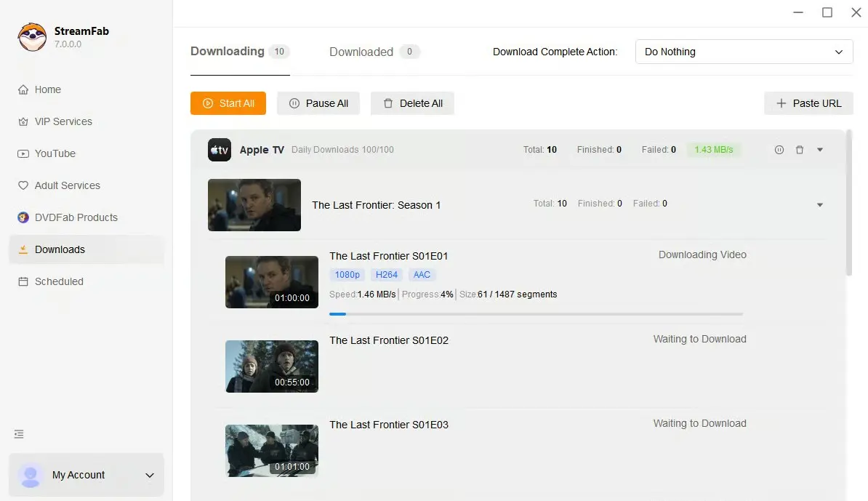Click the 1.43 MB/s speed badge

714,150
